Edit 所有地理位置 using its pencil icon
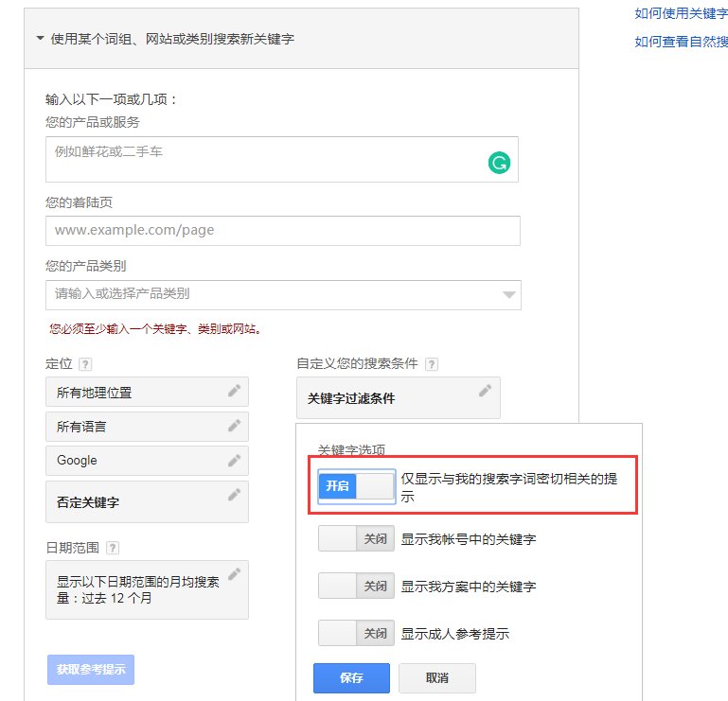Viewport: 728px width, 701px height. (x=235, y=391)
